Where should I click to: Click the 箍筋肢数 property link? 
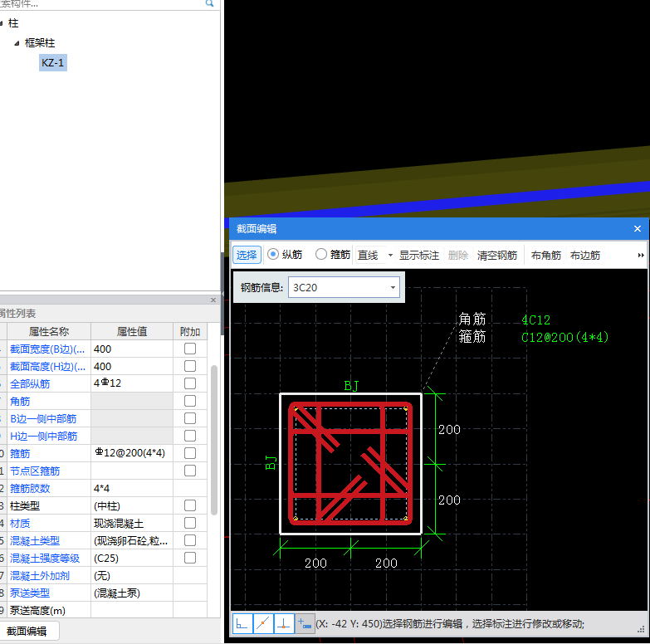tap(30, 489)
